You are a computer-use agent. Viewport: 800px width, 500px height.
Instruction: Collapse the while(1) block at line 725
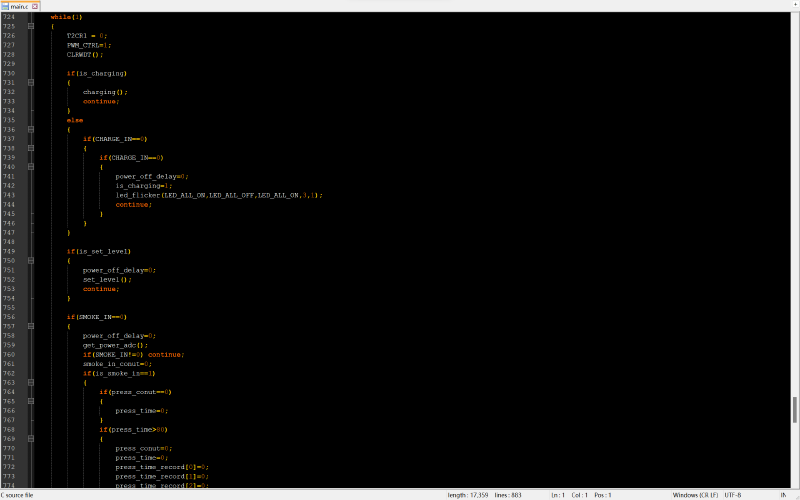pos(31,26)
